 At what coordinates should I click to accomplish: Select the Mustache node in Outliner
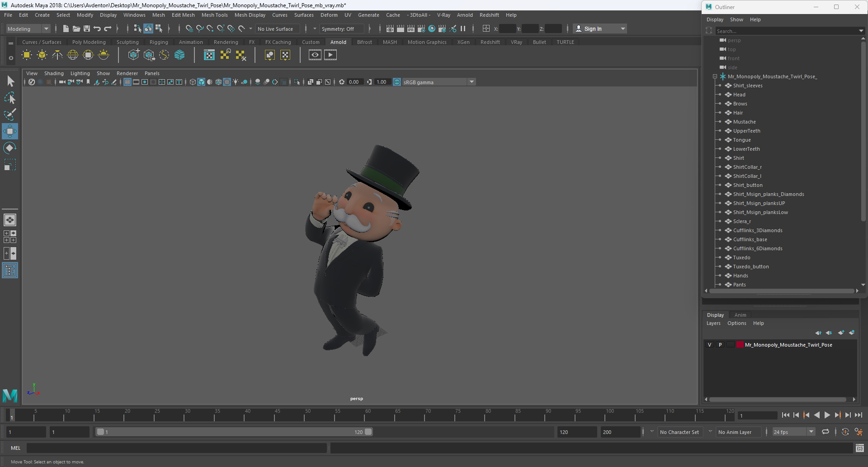[x=744, y=122]
